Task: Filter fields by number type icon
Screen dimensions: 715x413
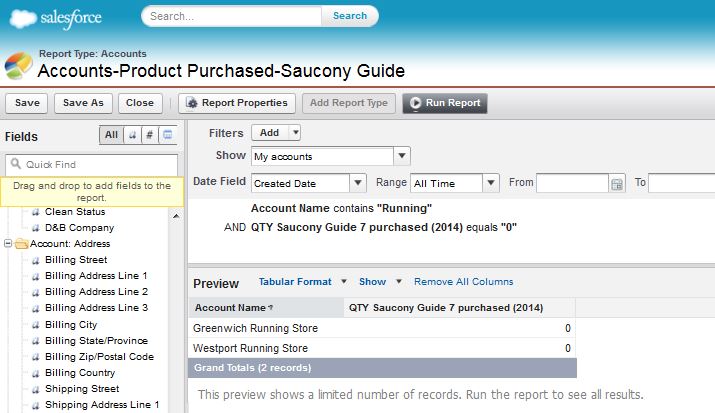Action: coord(149,135)
